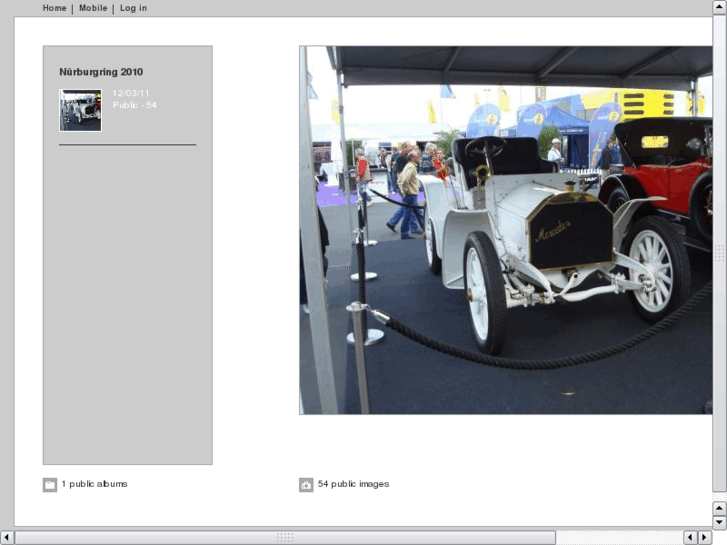Click the vertical scrollbar thumb grip
The height and width of the screenshot is (545, 727).
(719, 254)
